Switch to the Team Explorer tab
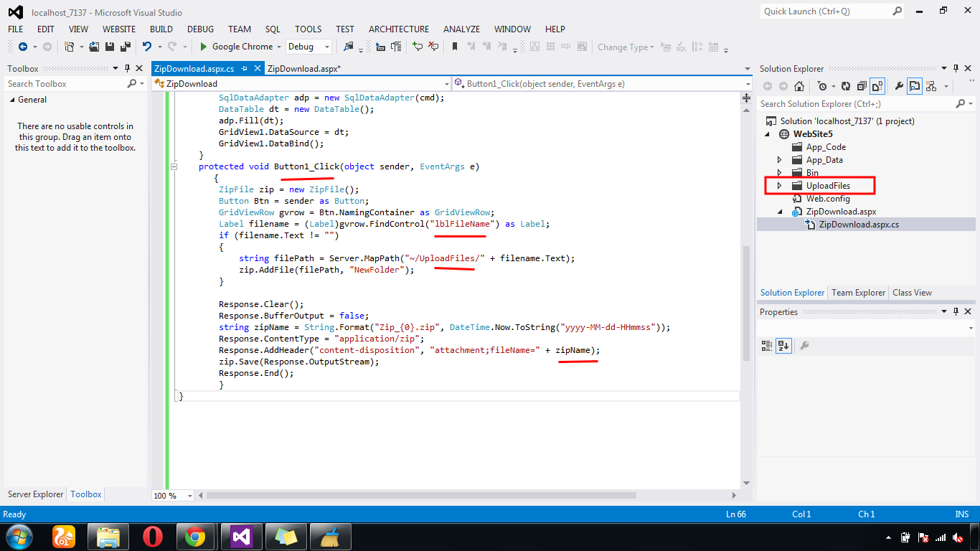 (859, 293)
